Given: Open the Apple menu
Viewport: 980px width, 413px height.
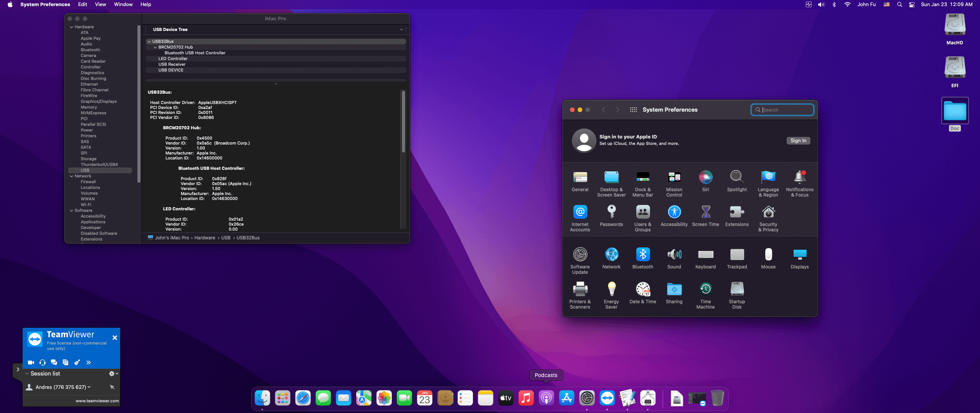Looking at the screenshot, I should [x=10, y=5].
